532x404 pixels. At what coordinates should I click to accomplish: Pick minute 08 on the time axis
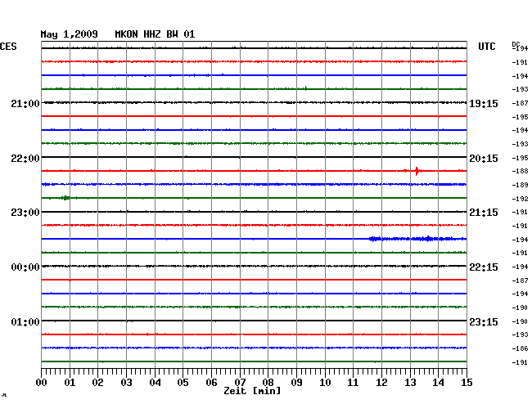[268, 383]
